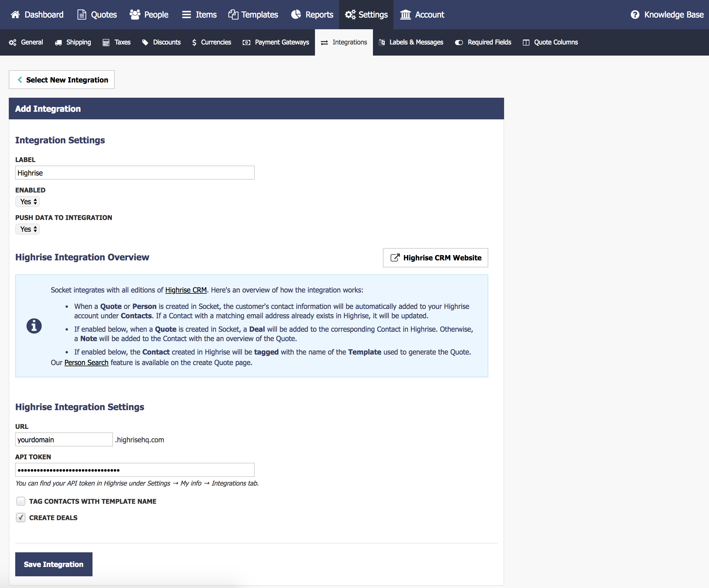Image resolution: width=709 pixels, height=588 pixels.
Task: Click the Quotes document icon
Action: [82, 15]
